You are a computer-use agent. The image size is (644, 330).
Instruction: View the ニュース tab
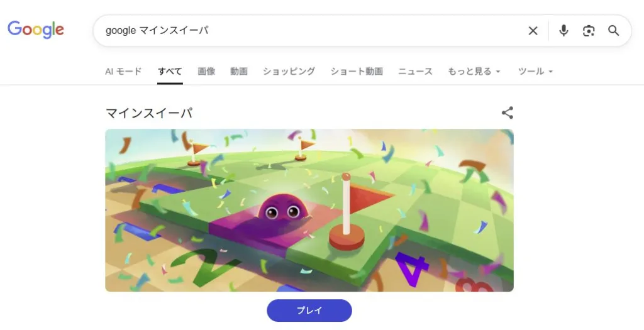(x=415, y=72)
